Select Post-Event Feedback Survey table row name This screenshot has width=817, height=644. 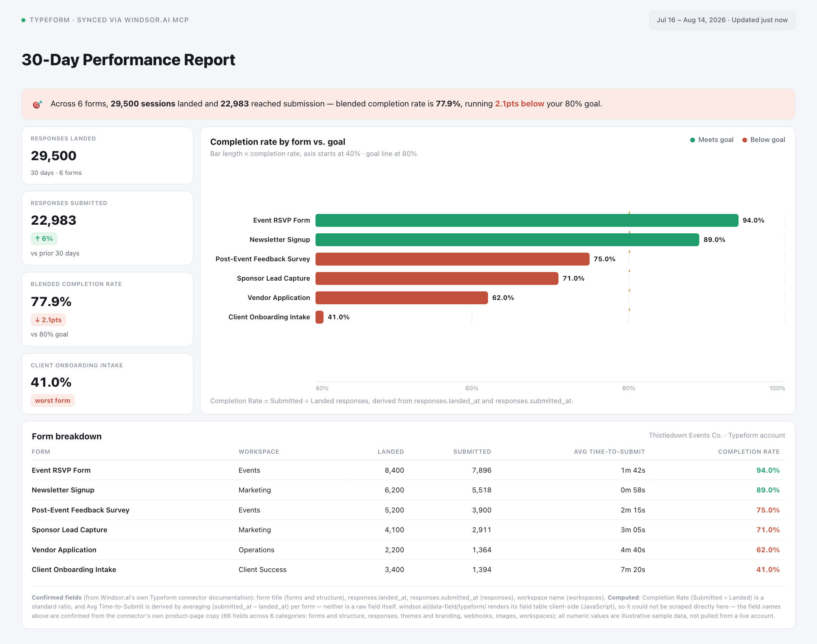(x=80, y=510)
